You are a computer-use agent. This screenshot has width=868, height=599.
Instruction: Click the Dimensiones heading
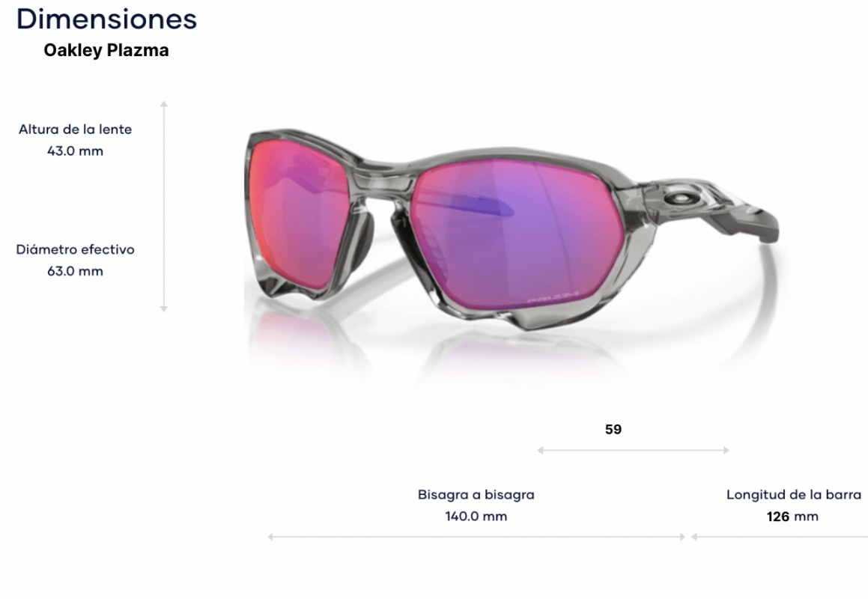[107, 19]
